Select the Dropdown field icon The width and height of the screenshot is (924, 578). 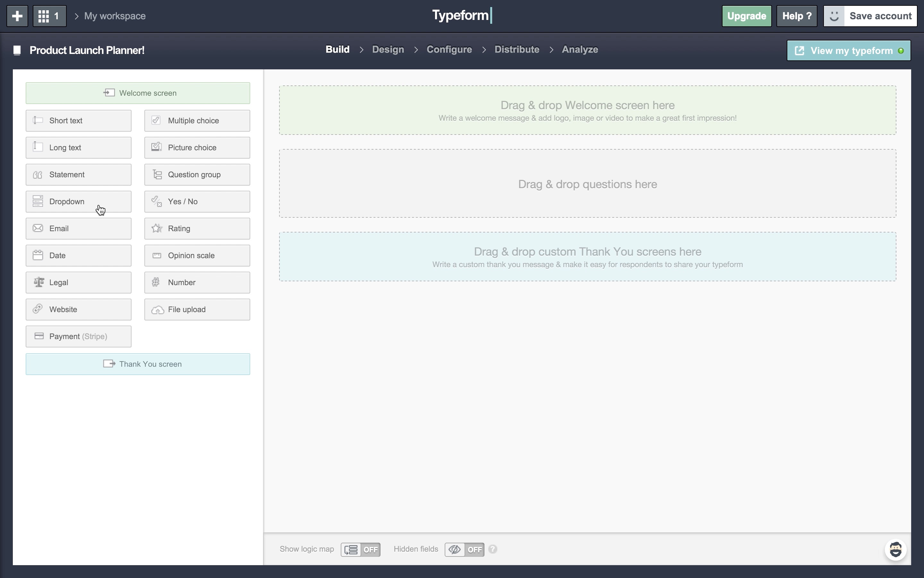click(38, 201)
